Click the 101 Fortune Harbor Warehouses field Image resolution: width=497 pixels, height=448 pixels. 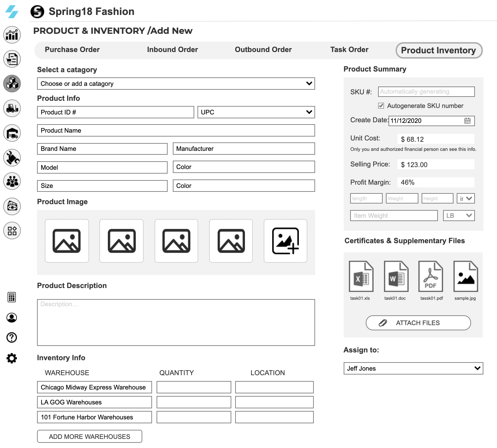pos(95,417)
